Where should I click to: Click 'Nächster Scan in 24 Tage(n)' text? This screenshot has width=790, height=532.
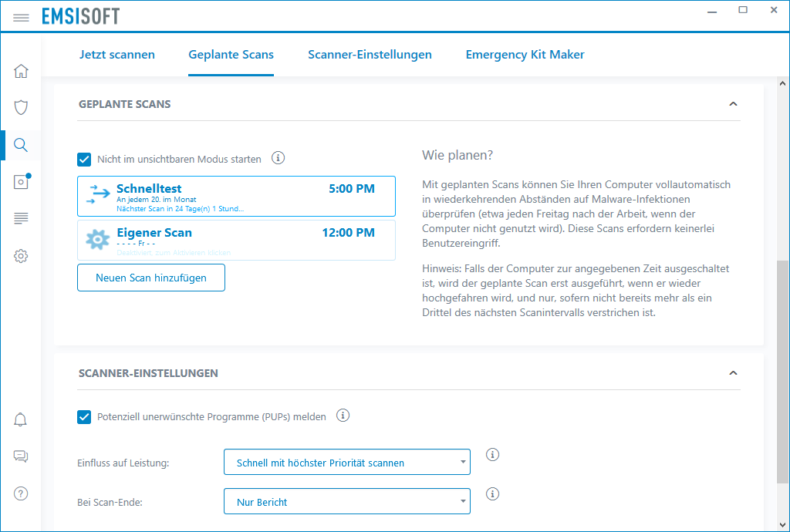click(x=181, y=208)
